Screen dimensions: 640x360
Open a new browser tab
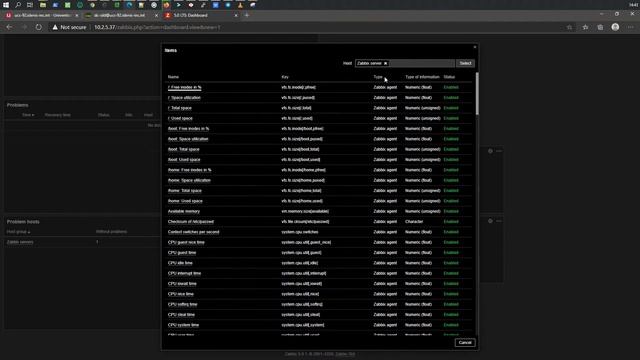click(x=247, y=15)
